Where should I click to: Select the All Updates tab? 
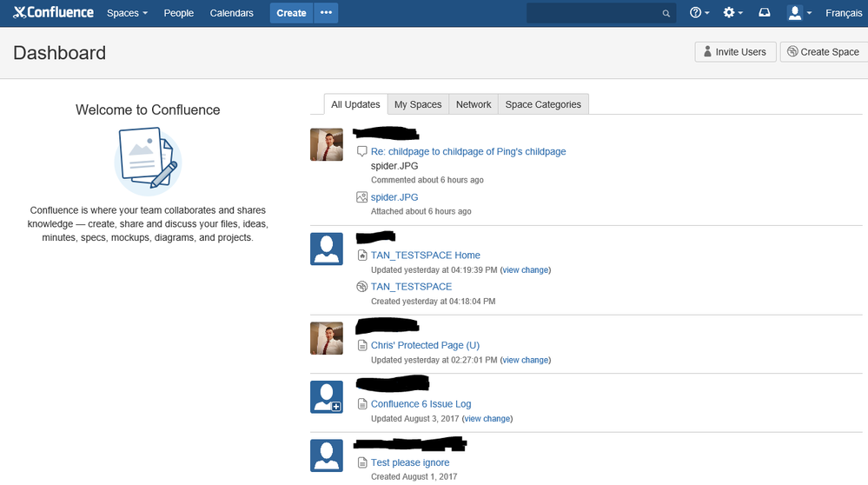click(355, 104)
